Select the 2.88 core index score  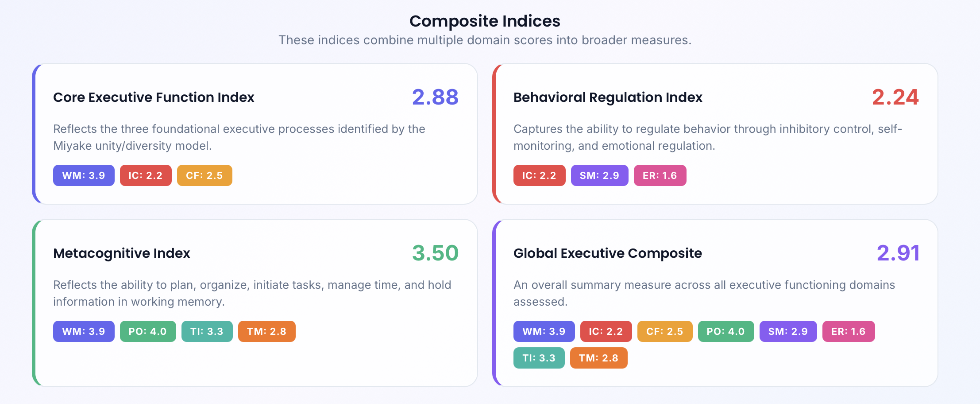pos(435,97)
